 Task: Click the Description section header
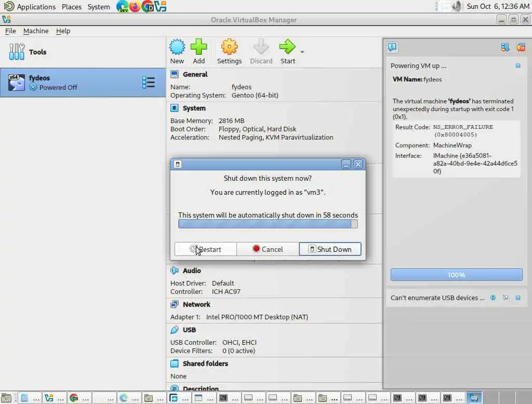(201, 388)
